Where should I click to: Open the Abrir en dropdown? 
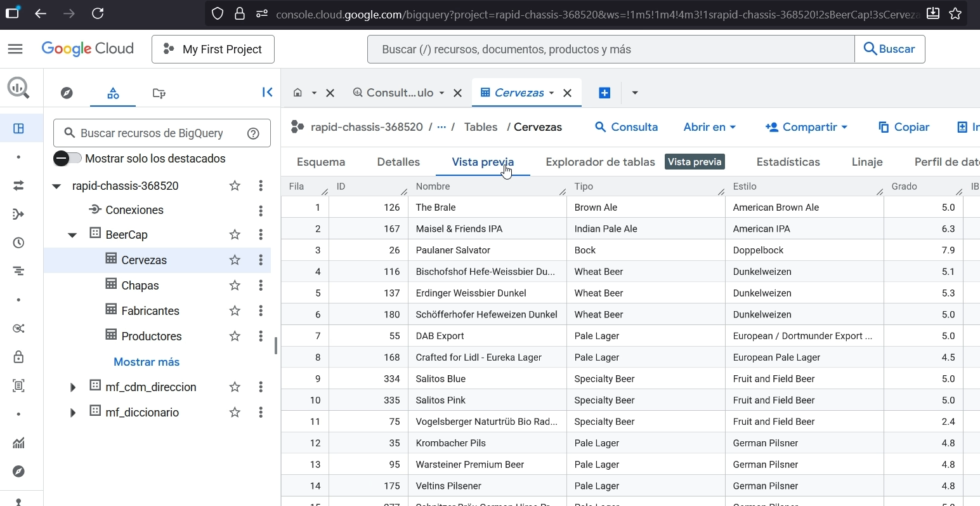pos(709,127)
